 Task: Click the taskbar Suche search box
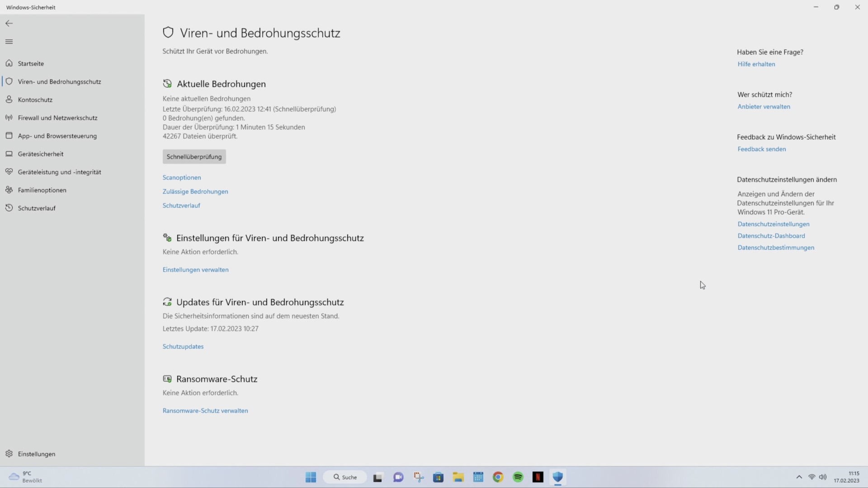coord(345,477)
